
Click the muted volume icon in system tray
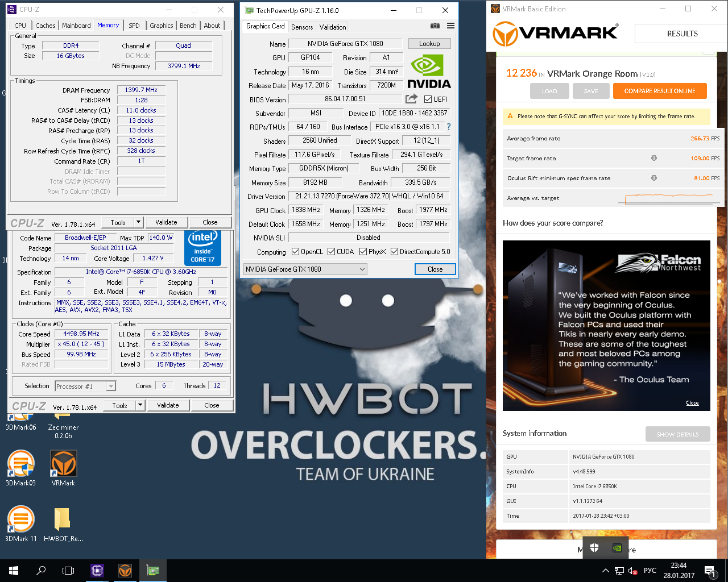pos(632,571)
